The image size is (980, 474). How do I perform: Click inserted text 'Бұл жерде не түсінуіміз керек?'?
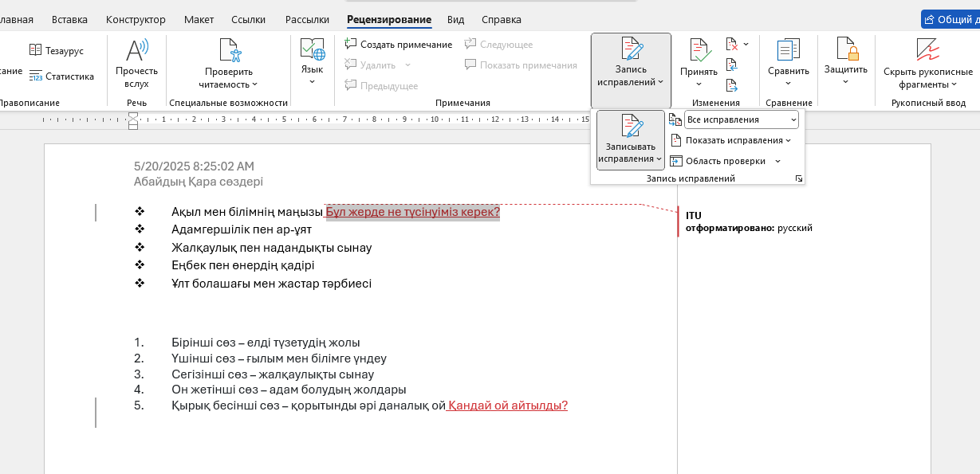pos(413,212)
